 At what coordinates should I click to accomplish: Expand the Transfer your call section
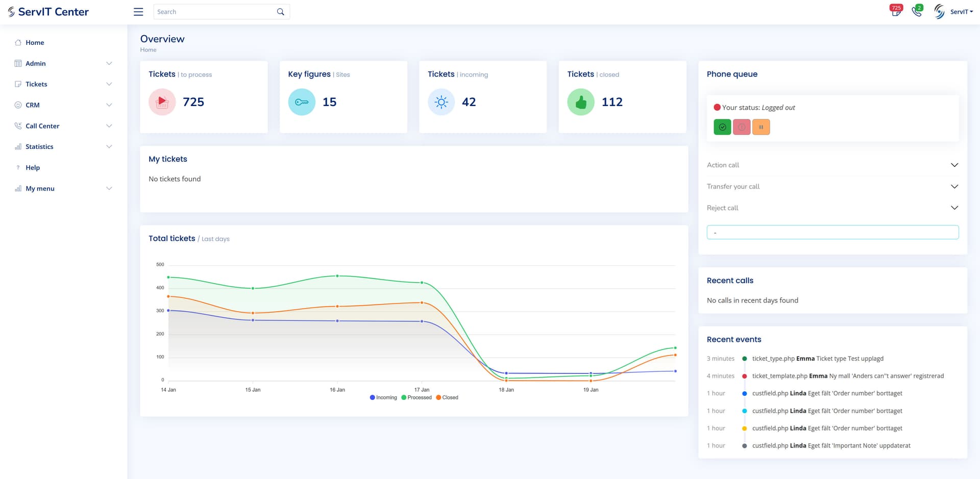pos(832,186)
